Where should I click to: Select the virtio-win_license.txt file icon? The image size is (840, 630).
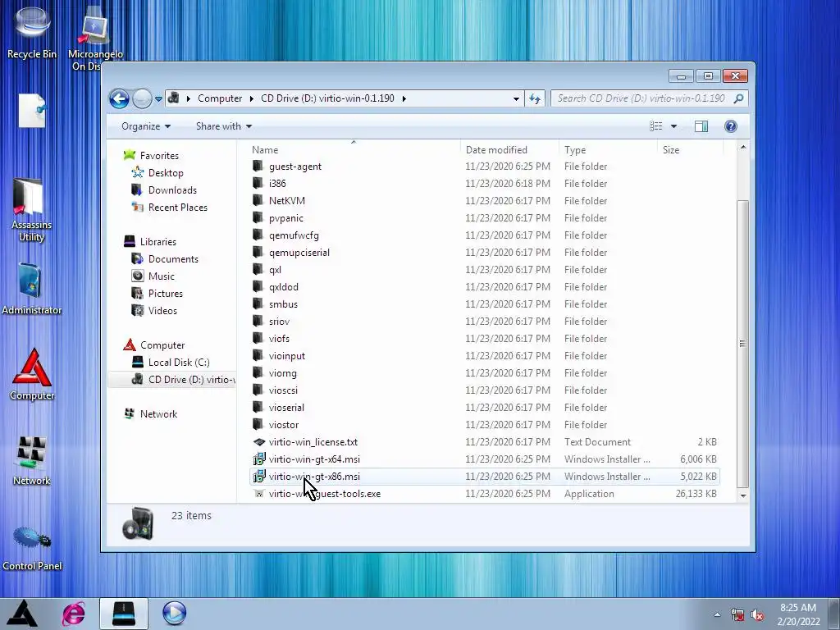click(x=258, y=442)
